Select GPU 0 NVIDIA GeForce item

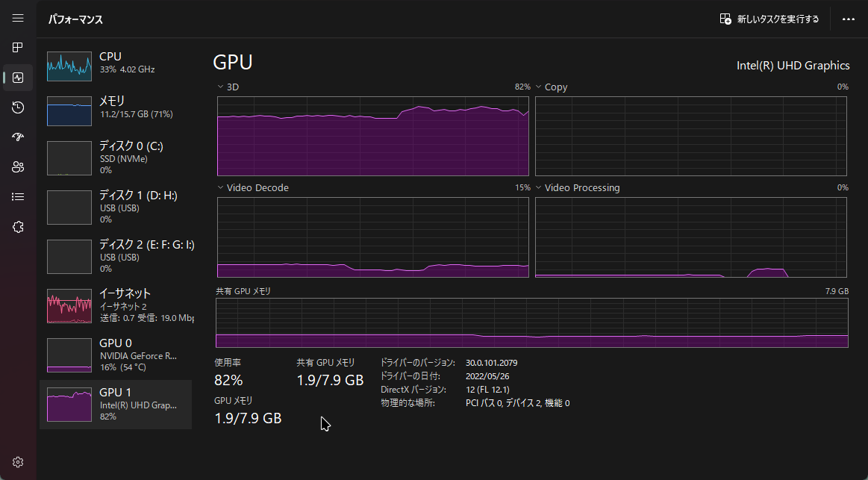(116, 355)
